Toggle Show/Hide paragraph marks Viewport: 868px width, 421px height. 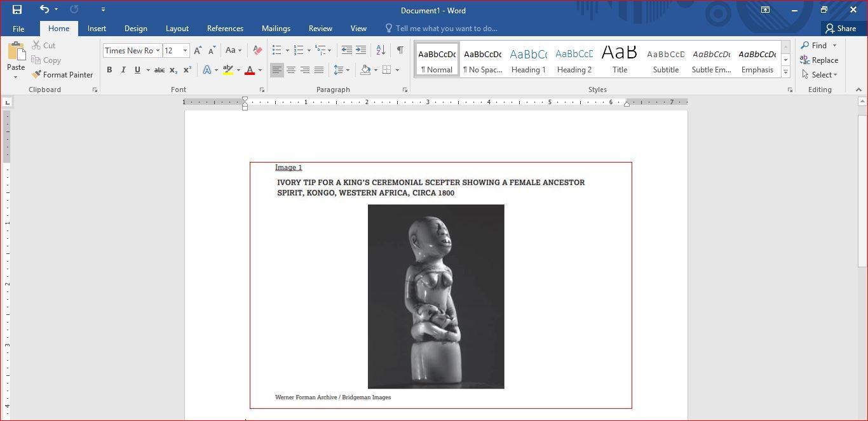400,50
